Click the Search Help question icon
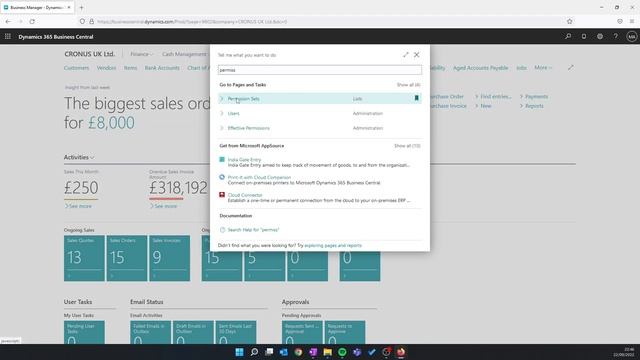Image resolution: width=640 pixels, height=360 pixels. coord(222,230)
